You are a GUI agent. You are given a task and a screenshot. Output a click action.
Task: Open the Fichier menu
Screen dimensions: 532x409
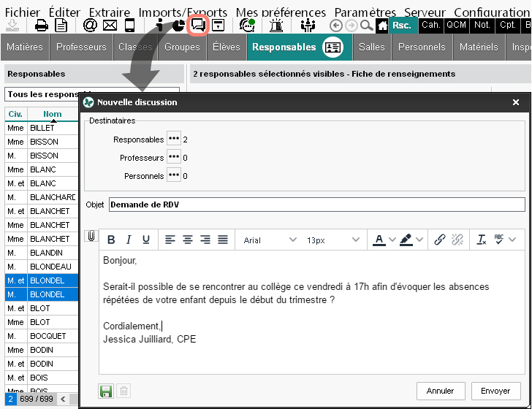pos(23,12)
